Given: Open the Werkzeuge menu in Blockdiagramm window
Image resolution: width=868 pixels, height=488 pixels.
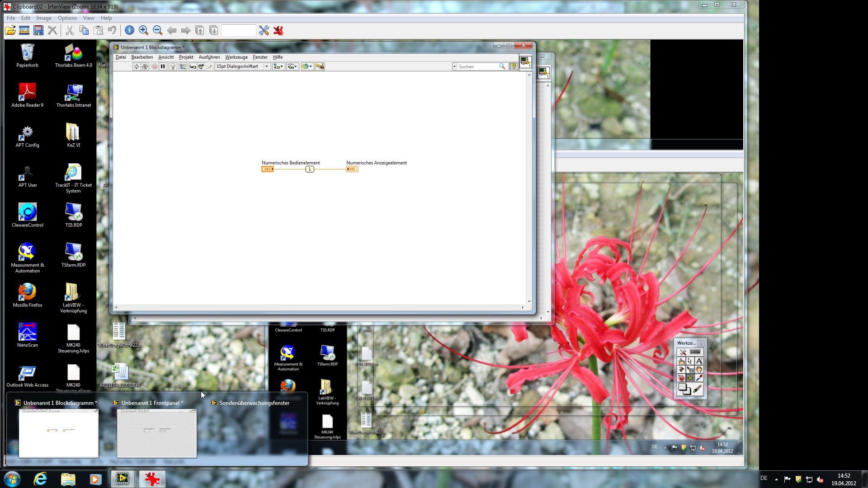Looking at the screenshot, I should [x=236, y=57].
